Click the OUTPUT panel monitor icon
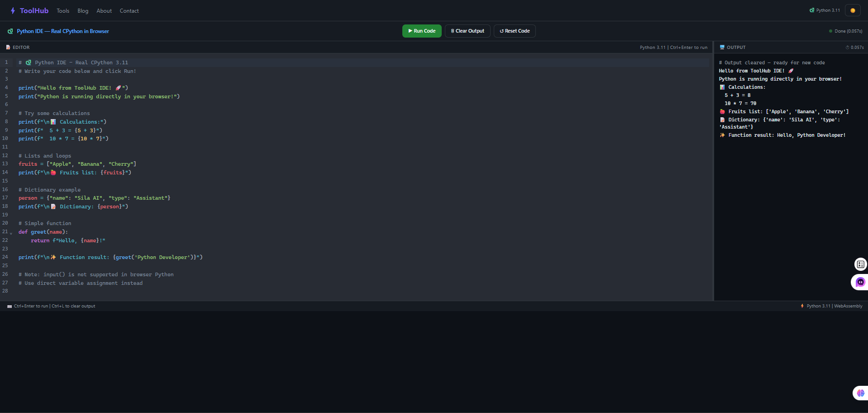The width and height of the screenshot is (868, 413). pyautogui.click(x=722, y=47)
